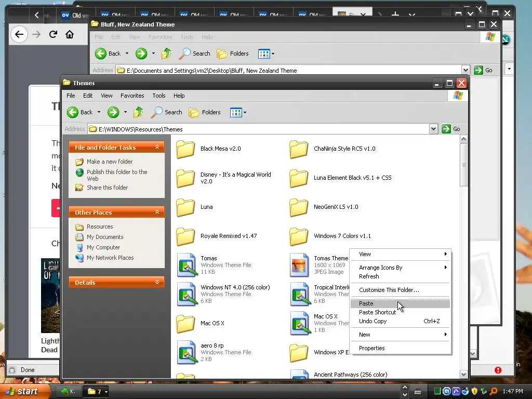The width and height of the screenshot is (532, 399).
Task: Click Go button in Themes address bar
Action: point(451,129)
